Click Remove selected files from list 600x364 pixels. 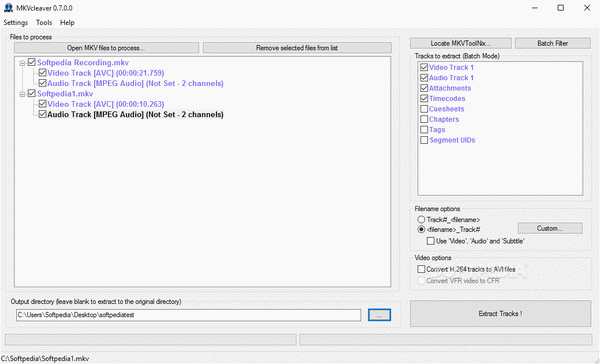pyautogui.click(x=297, y=48)
